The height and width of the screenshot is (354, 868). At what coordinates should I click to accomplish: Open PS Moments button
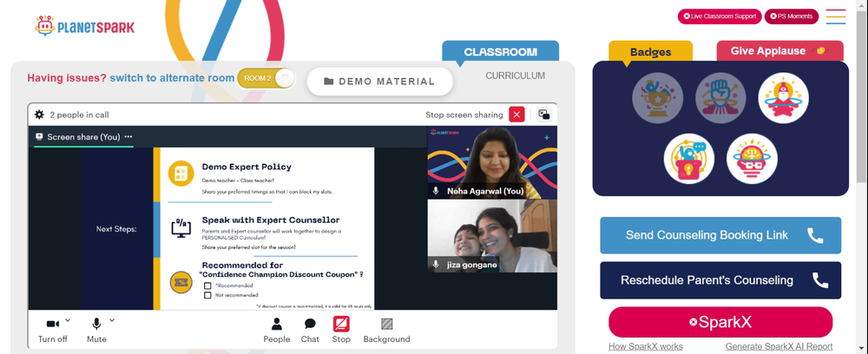[791, 16]
